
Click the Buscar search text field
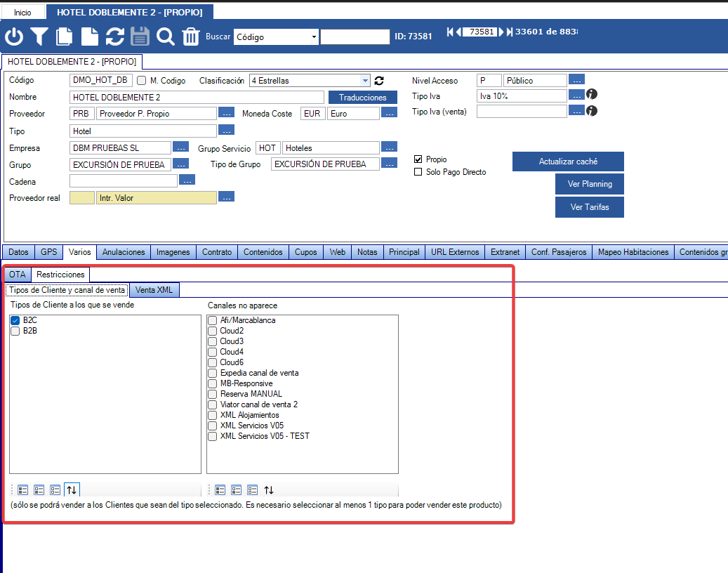[355, 37]
